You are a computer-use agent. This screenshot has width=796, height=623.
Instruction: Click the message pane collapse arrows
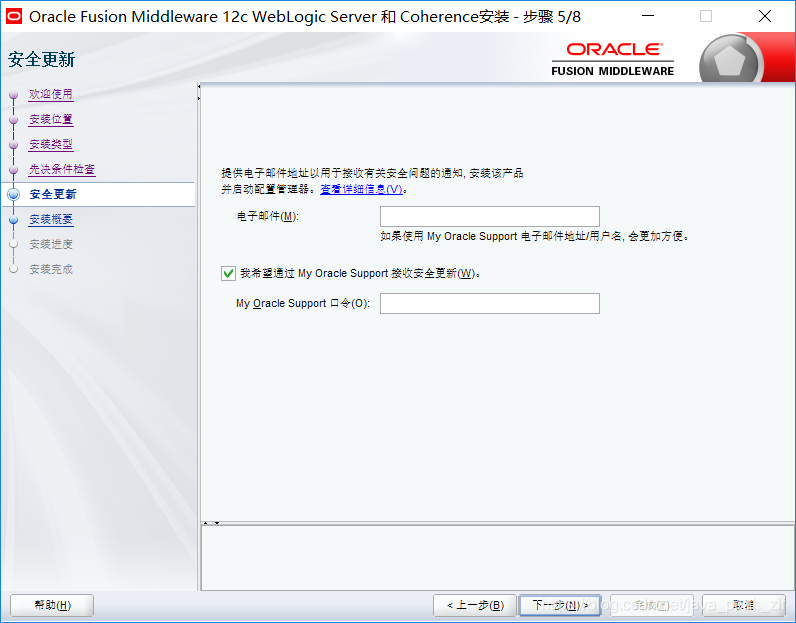pyautogui.click(x=211, y=522)
